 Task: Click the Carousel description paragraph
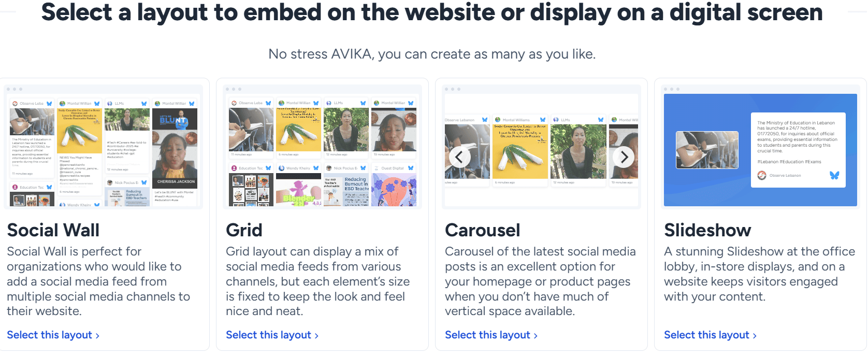point(540,281)
